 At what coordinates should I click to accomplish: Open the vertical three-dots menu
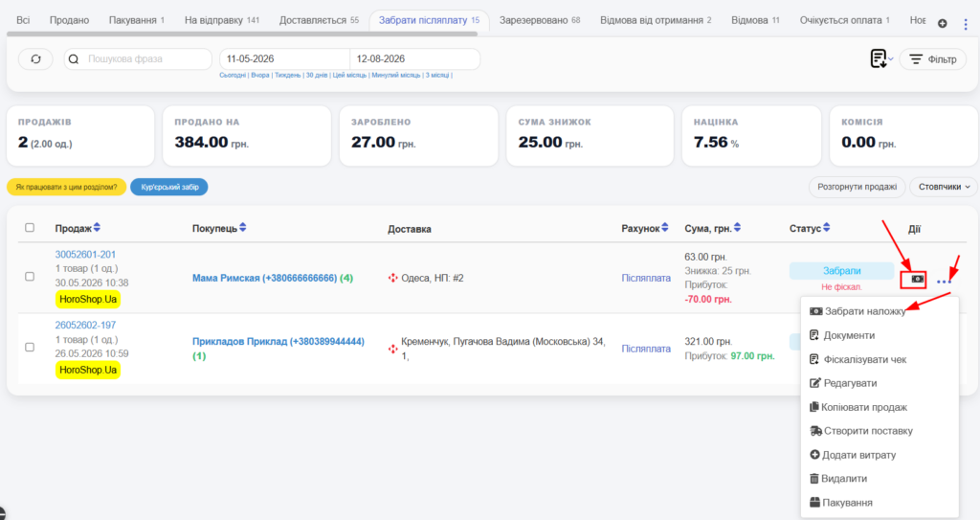(x=966, y=24)
